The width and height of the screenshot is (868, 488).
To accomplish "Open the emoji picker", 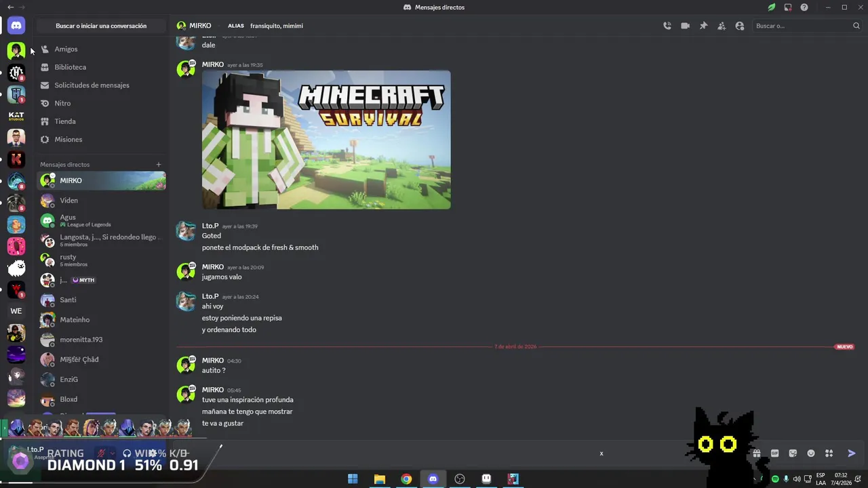I will 811,453.
